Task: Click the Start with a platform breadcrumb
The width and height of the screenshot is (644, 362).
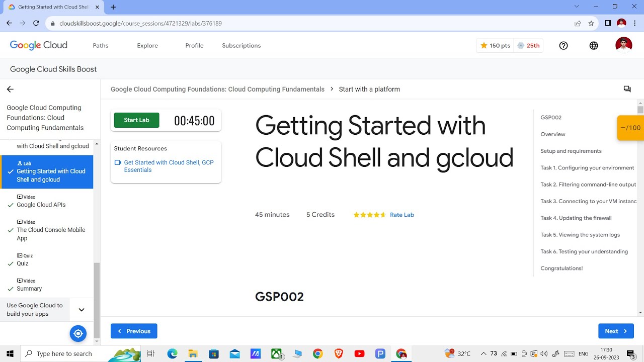Action: tap(369, 89)
